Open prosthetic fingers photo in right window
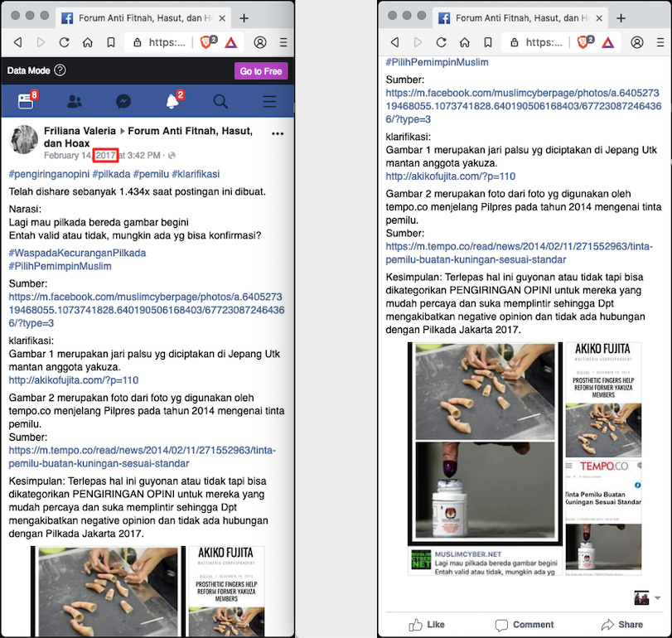The width and height of the screenshot is (672, 638). point(485,391)
